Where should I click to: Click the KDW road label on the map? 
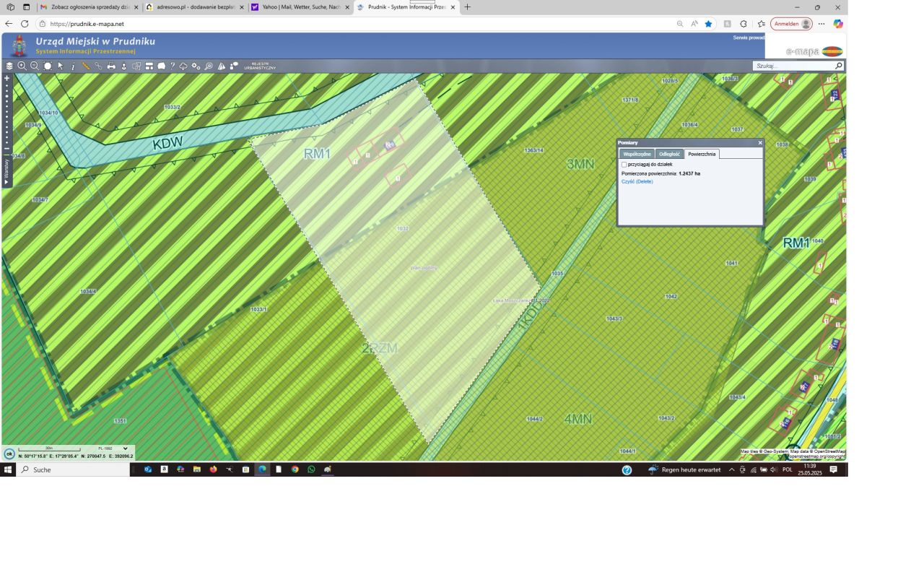(167, 143)
